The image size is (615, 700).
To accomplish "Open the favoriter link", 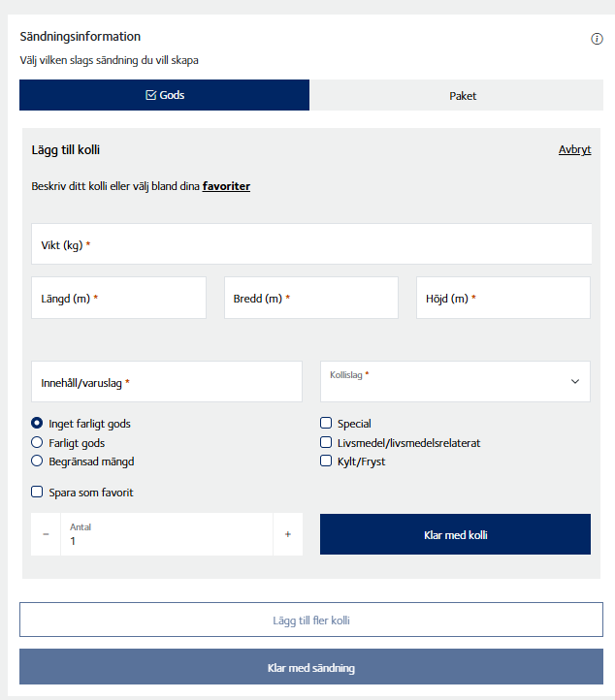I will coord(226,186).
